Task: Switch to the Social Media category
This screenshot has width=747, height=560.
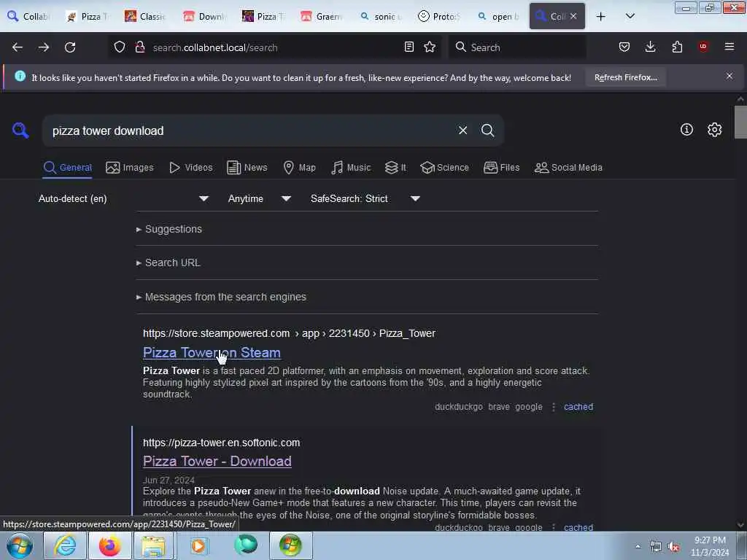Action: point(568,168)
